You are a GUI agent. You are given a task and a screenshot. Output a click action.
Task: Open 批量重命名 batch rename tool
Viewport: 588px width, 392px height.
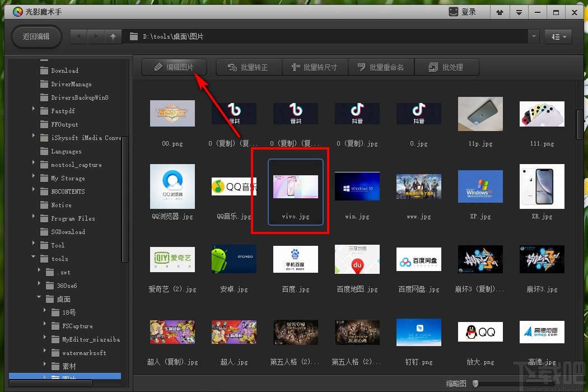(381, 68)
